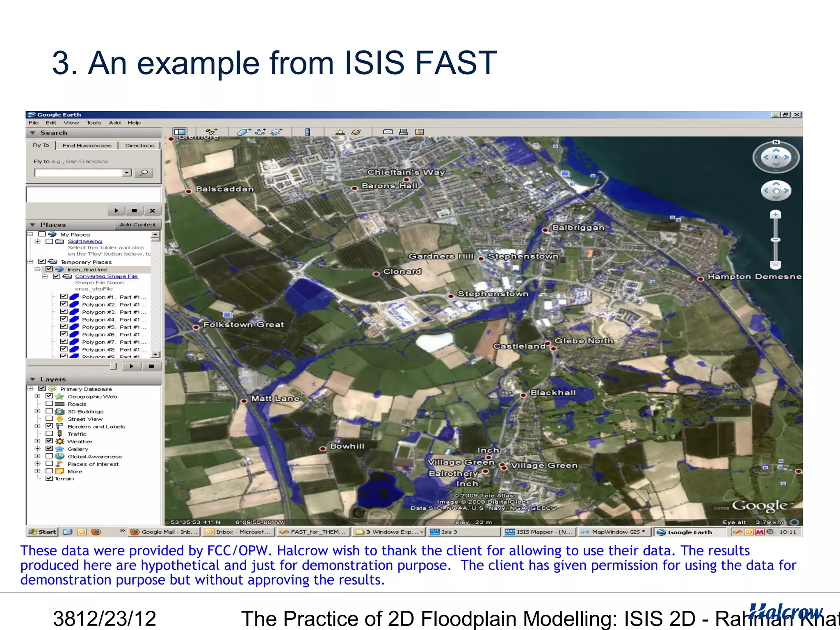
Task: Open Google Mail taskbar button
Action: (x=164, y=532)
